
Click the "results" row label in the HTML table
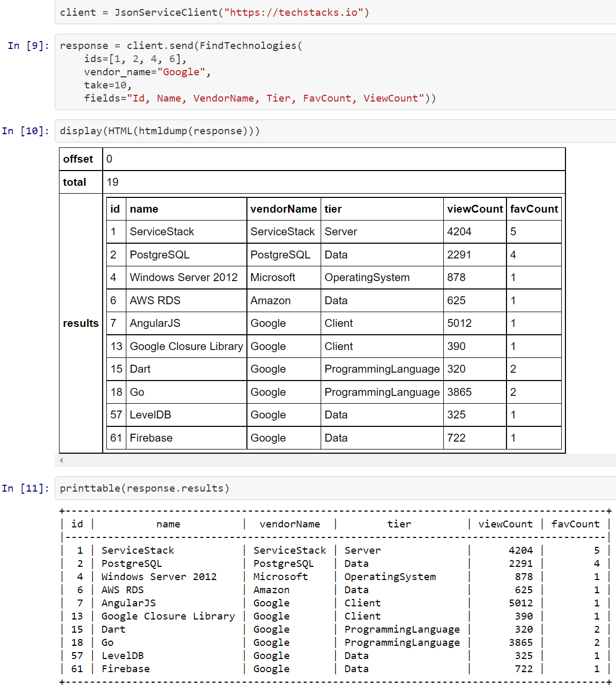point(81,323)
